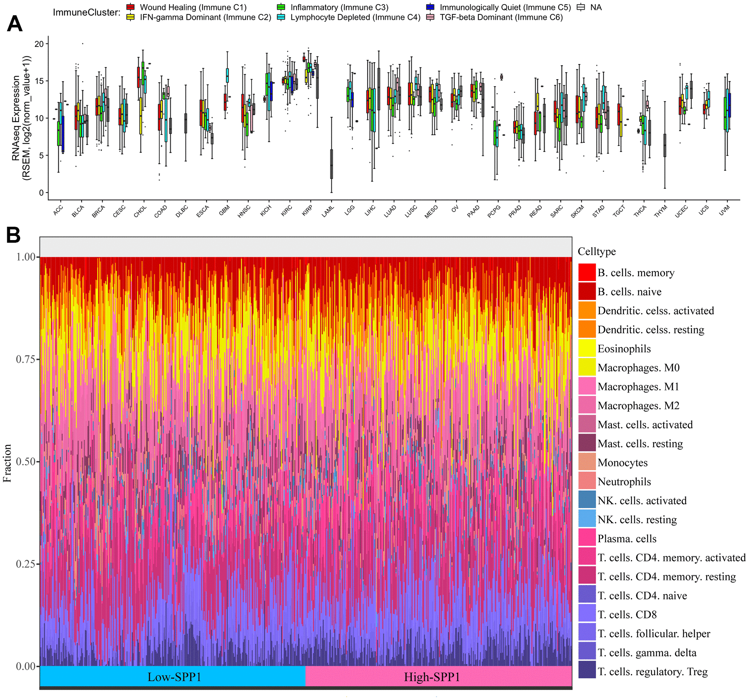Click the Low-SPP1 group bar
749x700 pixels.
click(173, 676)
